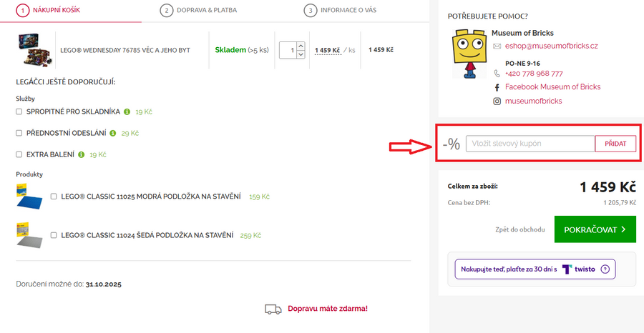The image size is (644, 333).
Task: Open museumofbricks Instagram link
Action: 534,101
